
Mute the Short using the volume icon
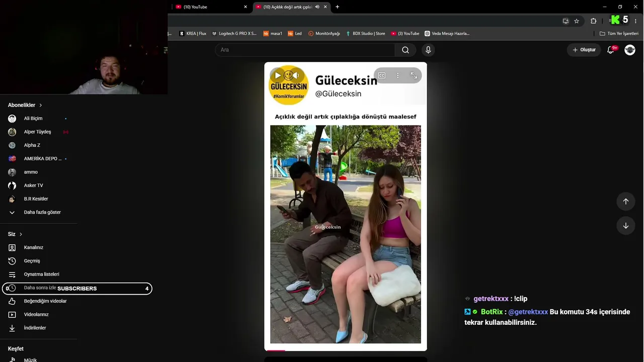coord(296,75)
